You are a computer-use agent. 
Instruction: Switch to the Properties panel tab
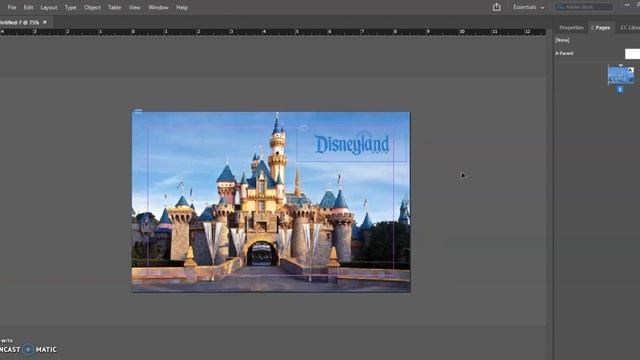(571, 28)
